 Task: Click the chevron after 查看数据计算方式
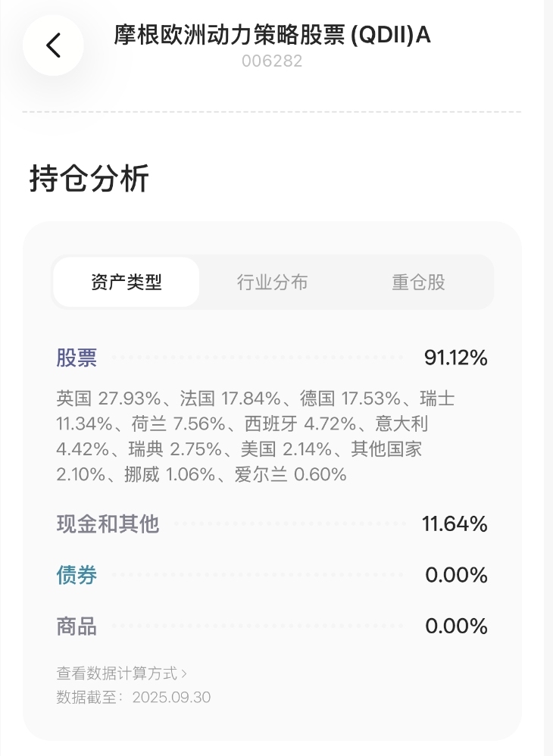pos(184,673)
